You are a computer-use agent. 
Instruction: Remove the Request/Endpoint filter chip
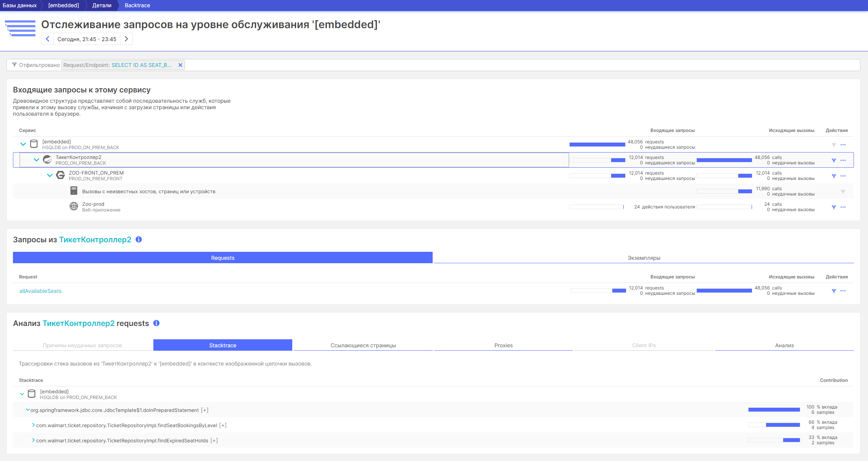(180, 65)
